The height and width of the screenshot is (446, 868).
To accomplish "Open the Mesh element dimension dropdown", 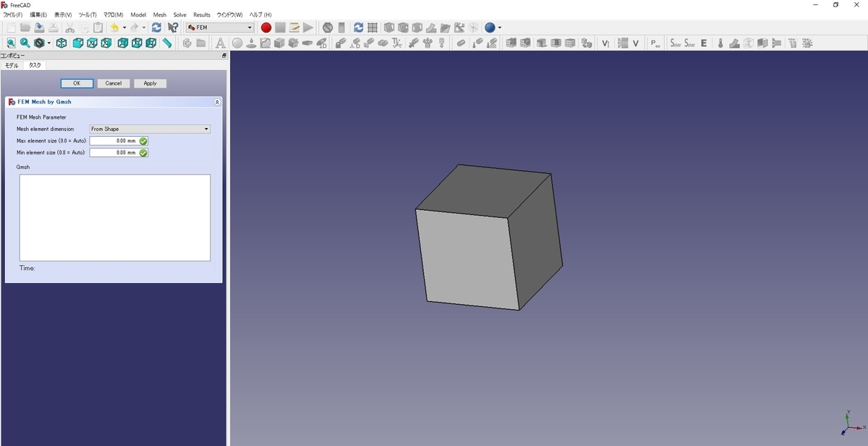I will click(150, 129).
